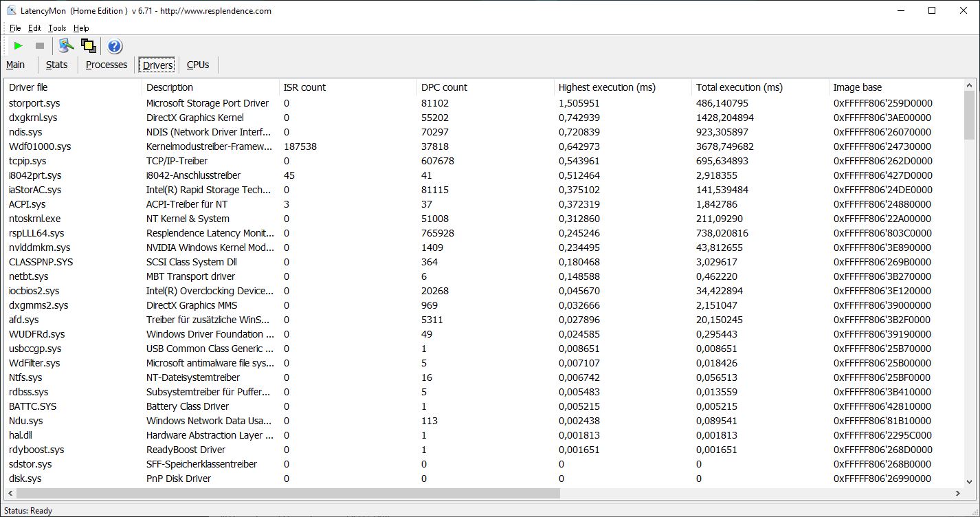The height and width of the screenshot is (517, 980).
Task: Click the horizontal scrollbar thumb
Action: 288,494
